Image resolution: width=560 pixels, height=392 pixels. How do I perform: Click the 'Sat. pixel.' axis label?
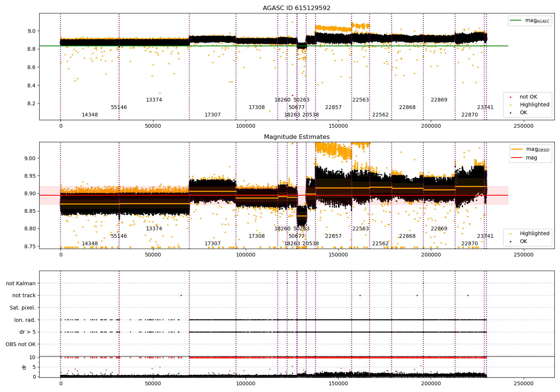pos(23,308)
